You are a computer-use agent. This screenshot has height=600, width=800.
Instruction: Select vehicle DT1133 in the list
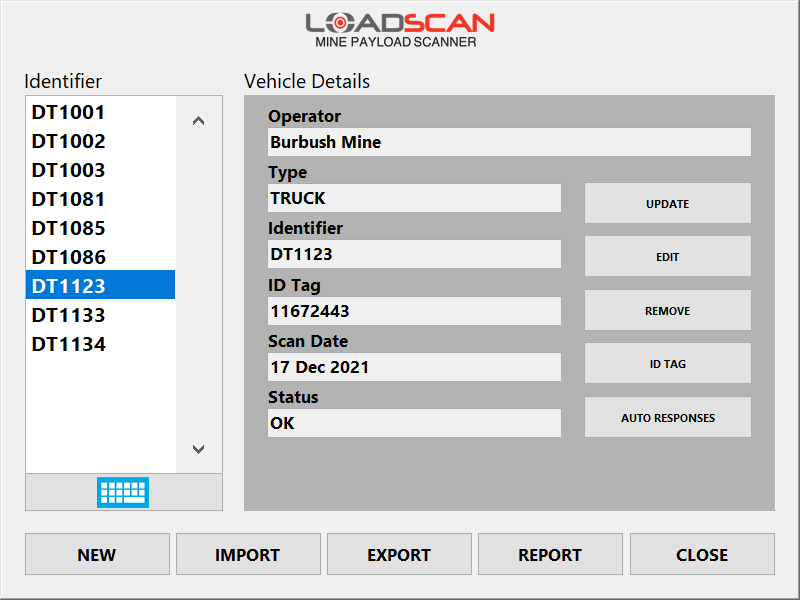pyautogui.click(x=101, y=315)
